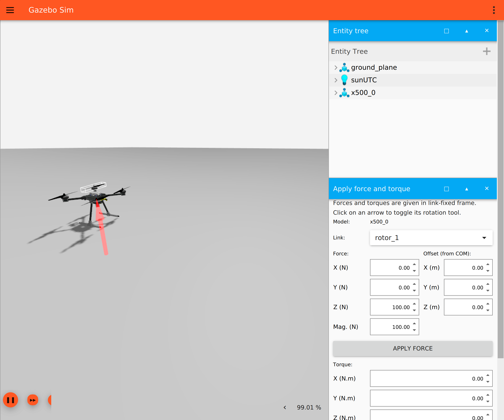504x420 pixels.
Task: Expand the ground_plane tree entry
Action: pyautogui.click(x=336, y=68)
